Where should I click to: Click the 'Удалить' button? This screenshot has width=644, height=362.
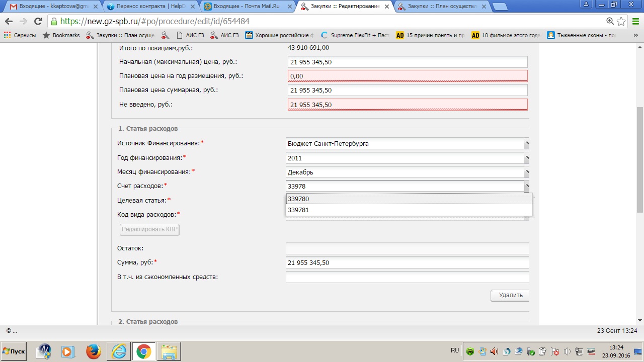pyautogui.click(x=510, y=295)
